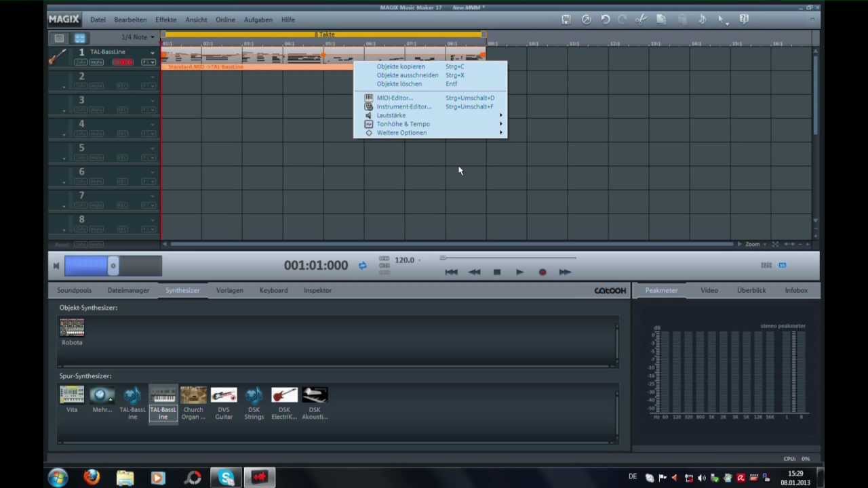Switch to single-track view toggle
This screenshot has width=868, height=488.
(60, 38)
